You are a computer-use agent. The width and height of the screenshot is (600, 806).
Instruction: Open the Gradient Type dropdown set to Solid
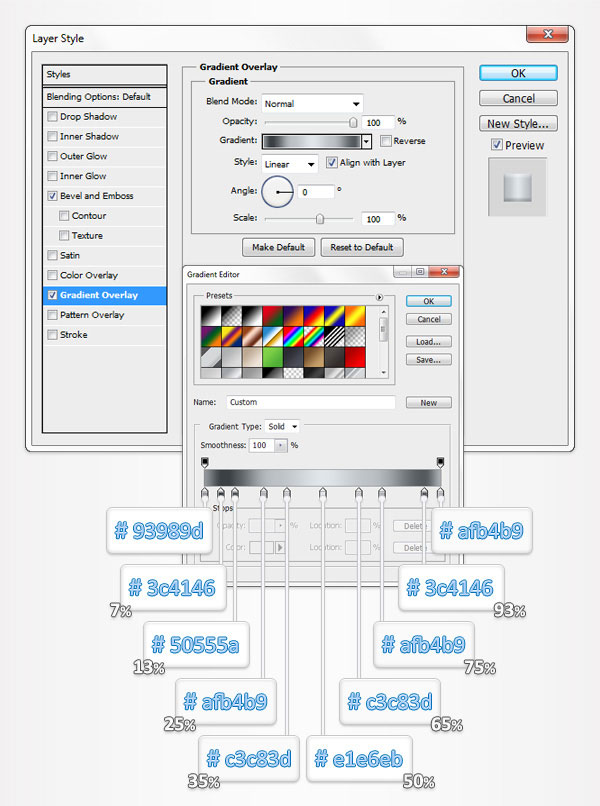(282, 427)
